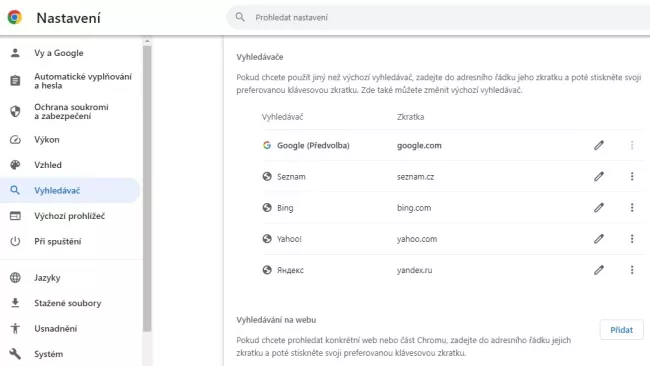The width and height of the screenshot is (650, 366).
Task: Click the globe icon beside Bing
Action: 267,207
